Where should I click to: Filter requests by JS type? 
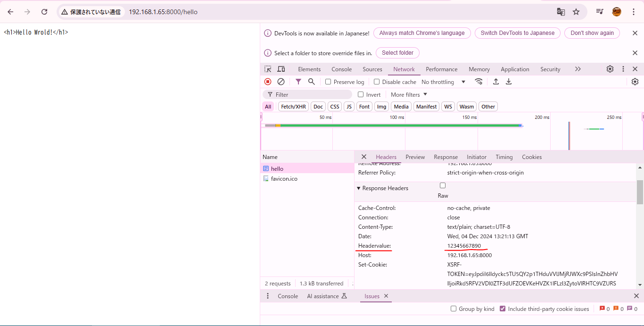pos(349,107)
